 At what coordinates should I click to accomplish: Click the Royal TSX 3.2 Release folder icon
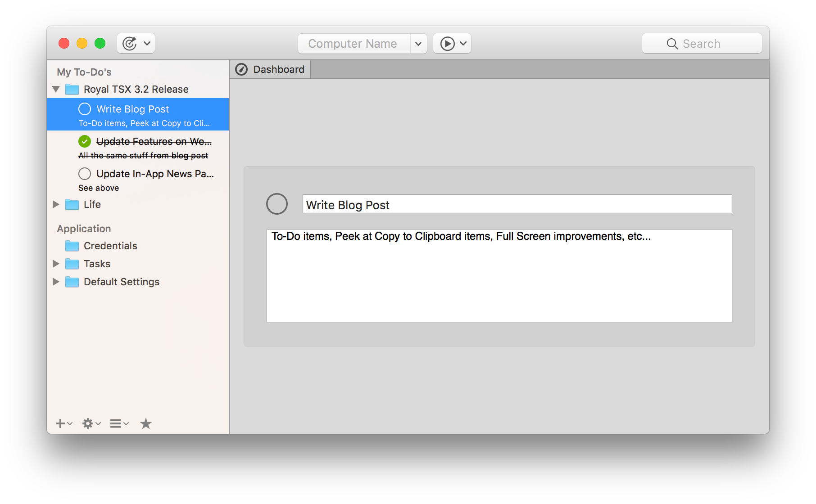point(72,89)
